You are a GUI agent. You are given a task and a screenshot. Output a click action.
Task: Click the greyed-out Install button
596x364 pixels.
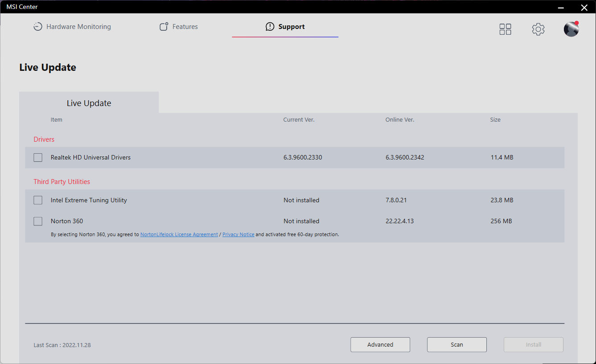[534, 344]
